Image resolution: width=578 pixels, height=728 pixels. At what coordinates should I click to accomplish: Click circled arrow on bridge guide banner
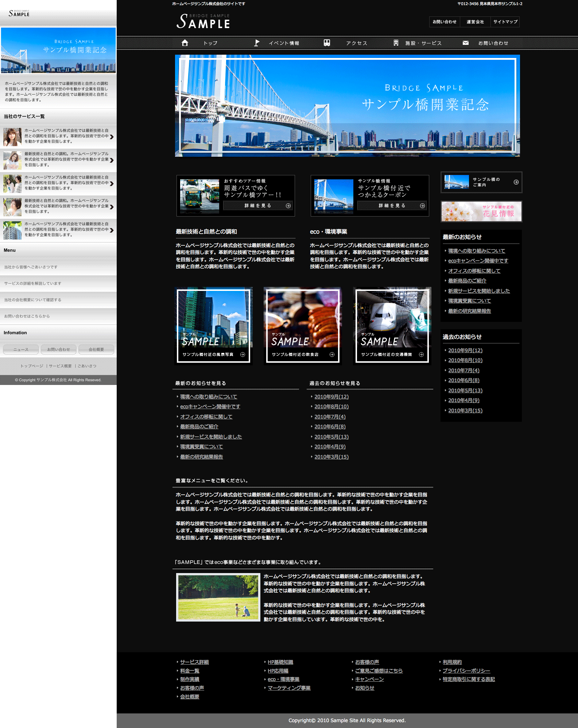tap(516, 182)
